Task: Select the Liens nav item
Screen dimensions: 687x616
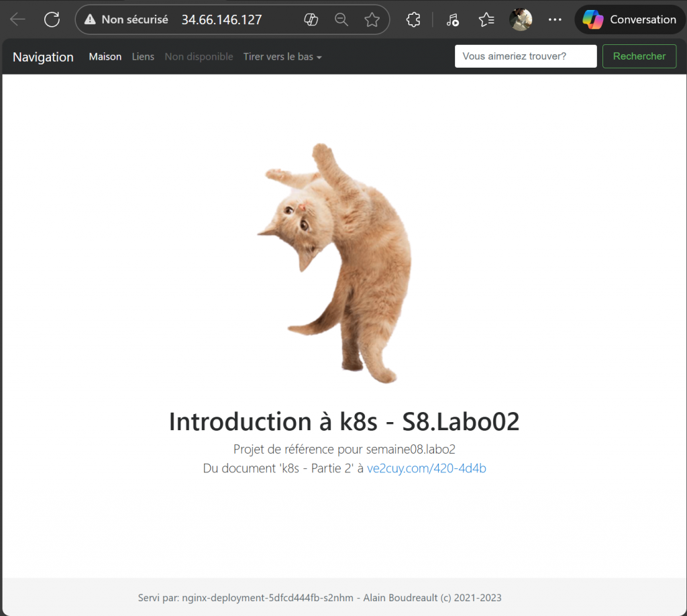Action: pyautogui.click(x=143, y=57)
